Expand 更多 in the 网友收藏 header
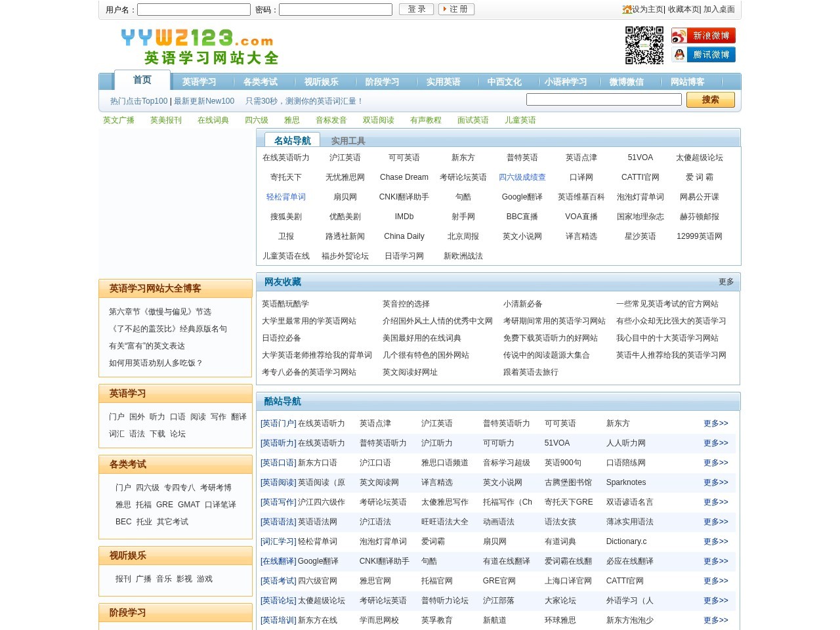 (726, 282)
